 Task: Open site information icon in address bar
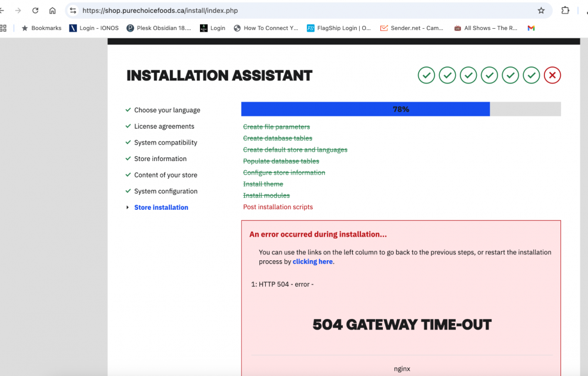click(73, 11)
